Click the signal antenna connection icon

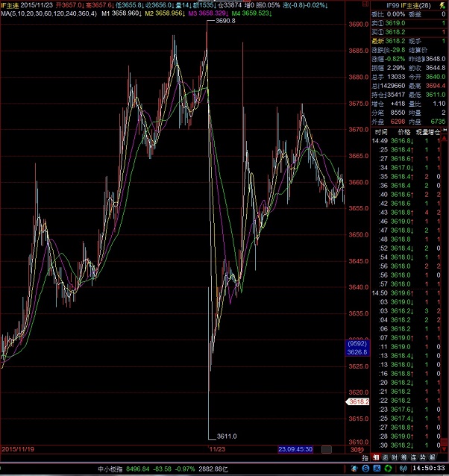point(403,469)
